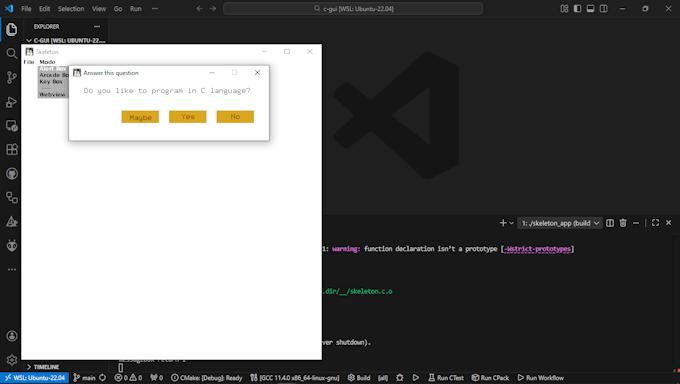The width and height of the screenshot is (680, 384).
Task: Toggle the bottom panel visibility
Action: [x=590, y=9]
